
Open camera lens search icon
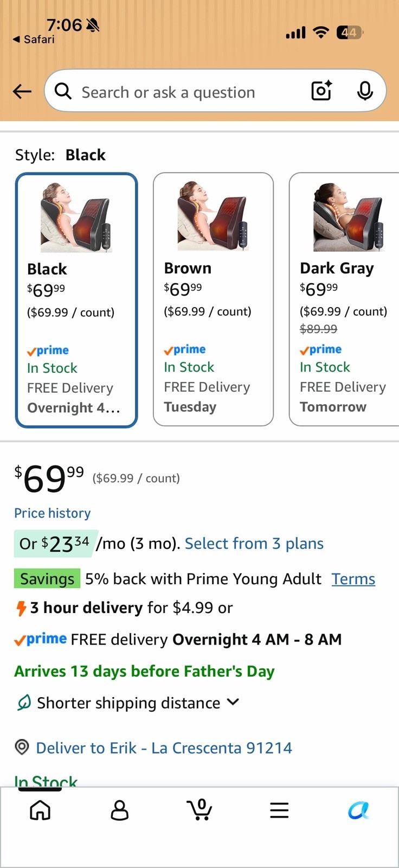coord(321,91)
